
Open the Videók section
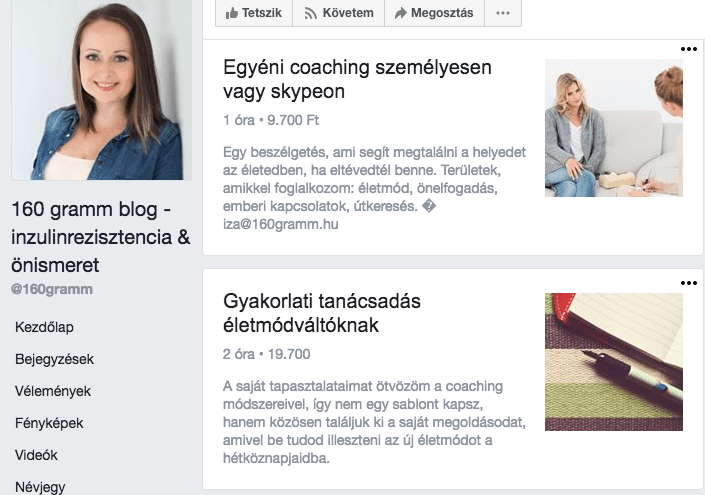click(36, 454)
